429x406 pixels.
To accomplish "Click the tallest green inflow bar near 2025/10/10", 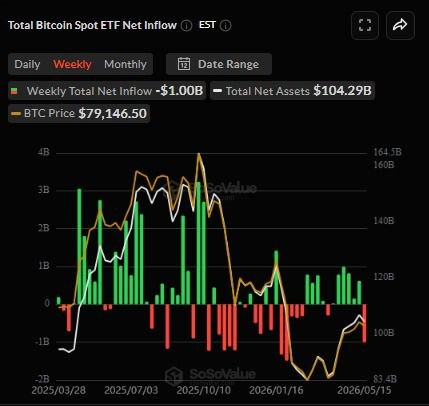I will 198,243.
